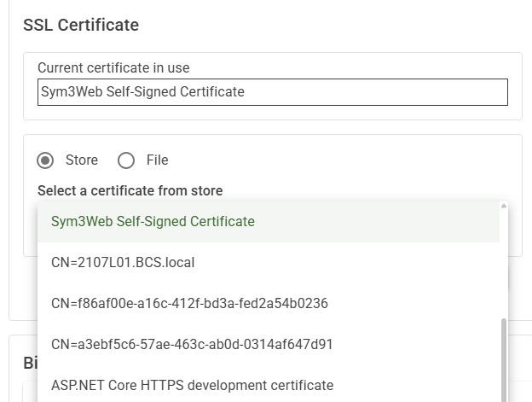Select the Store radio button
Image resolution: width=532 pixels, height=402 pixels.
[x=46, y=160]
